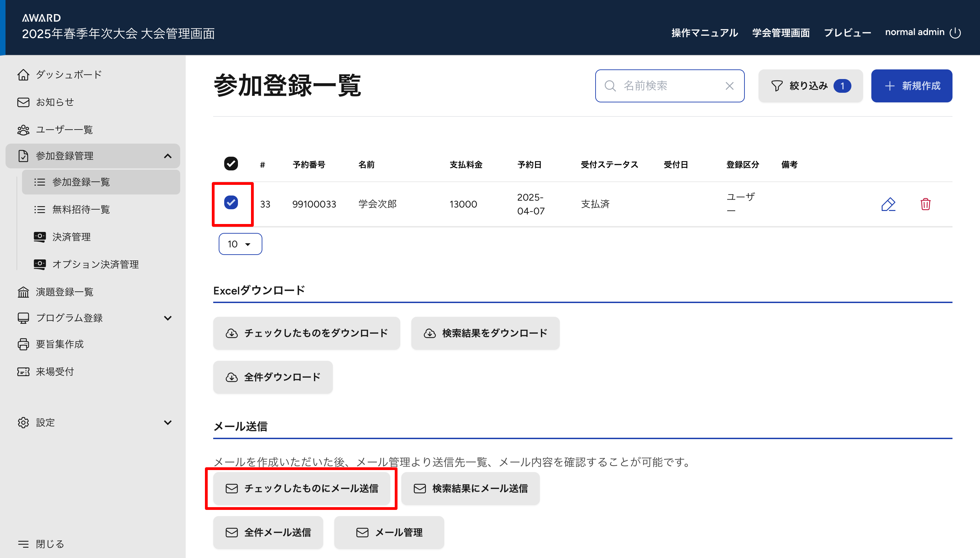Click the logout power icon
980x558 pixels.
(955, 33)
